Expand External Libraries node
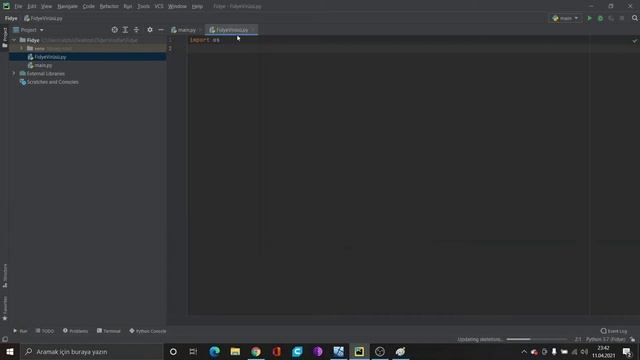Image resolution: width=640 pixels, height=360 pixels. [x=14, y=73]
